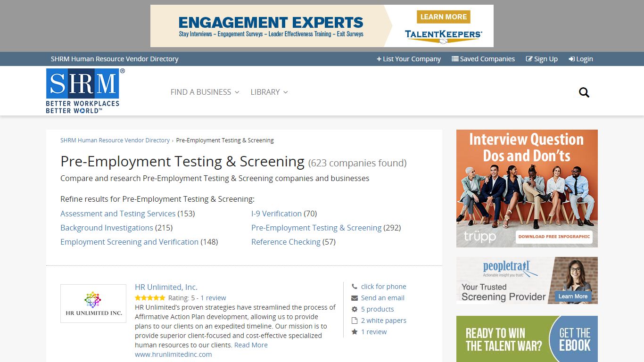
Task: Click the gear icon beside 5 products
Action: (x=355, y=309)
